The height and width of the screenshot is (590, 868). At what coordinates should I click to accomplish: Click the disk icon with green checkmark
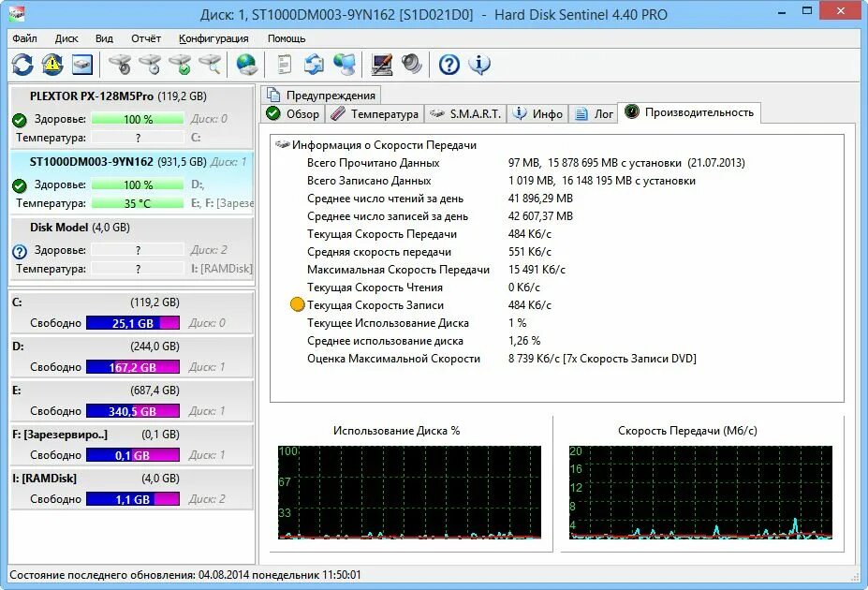(x=180, y=65)
